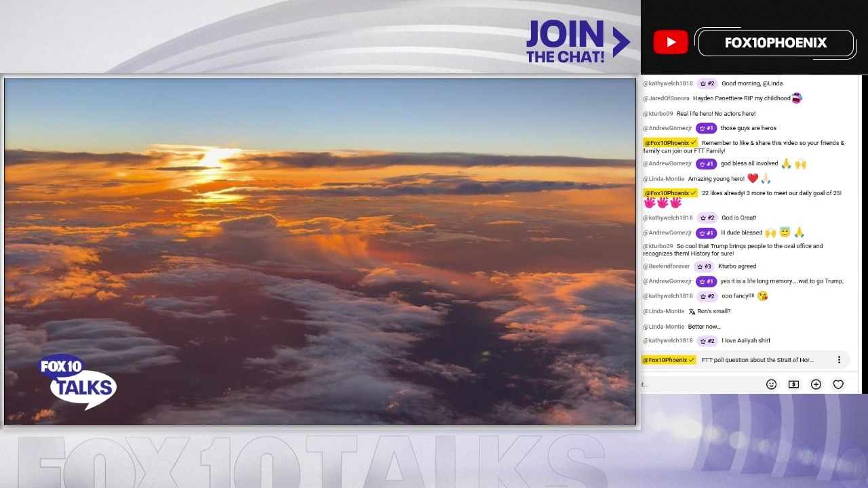Open @kturbo09 username on 'Real life hero!' message

pyautogui.click(x=658, y=114)
